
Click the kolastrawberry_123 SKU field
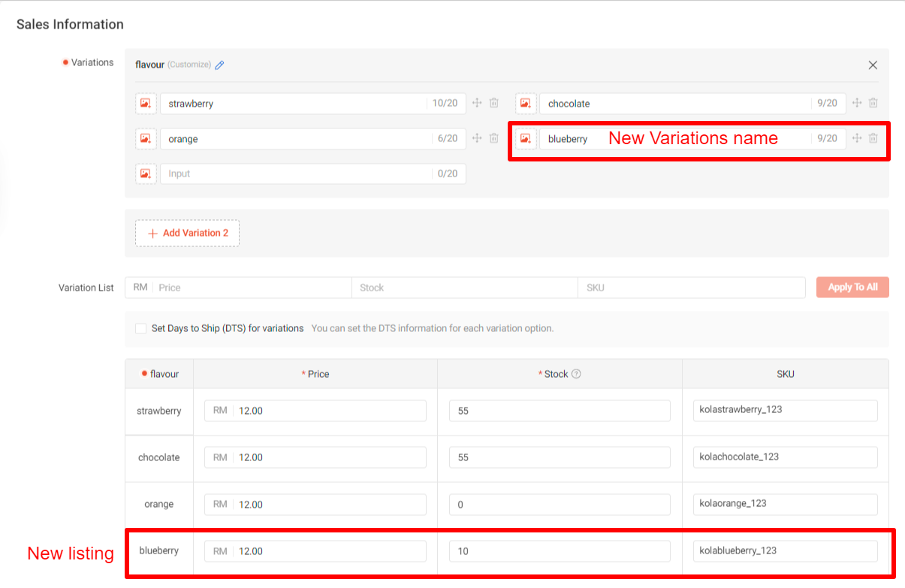point(786,410)
